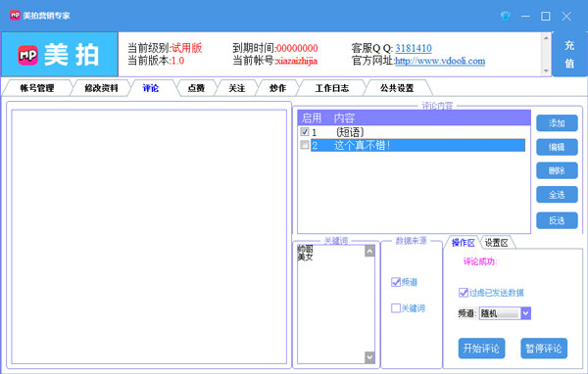Click the 启用 column header
The image size is (588, 374).
(312, 118)
